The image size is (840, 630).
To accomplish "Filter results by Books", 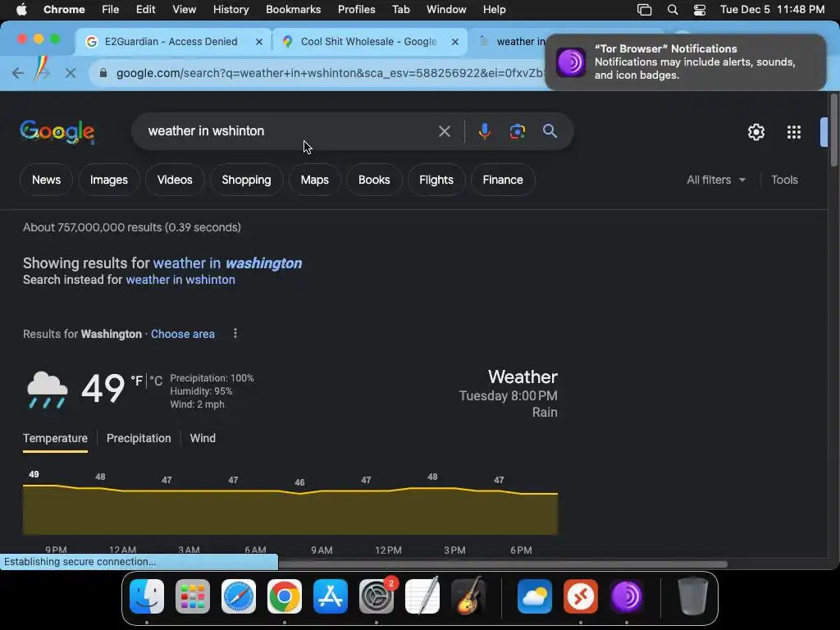I will [374, 180].
